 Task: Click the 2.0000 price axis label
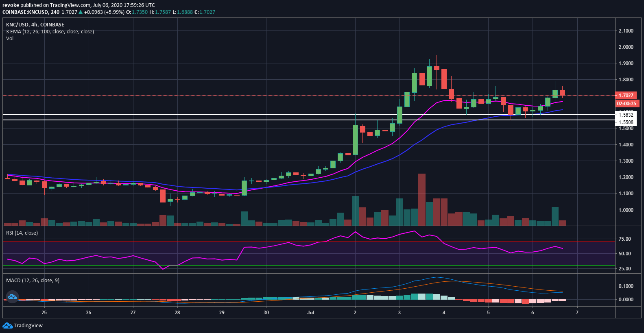click(626, 47)
